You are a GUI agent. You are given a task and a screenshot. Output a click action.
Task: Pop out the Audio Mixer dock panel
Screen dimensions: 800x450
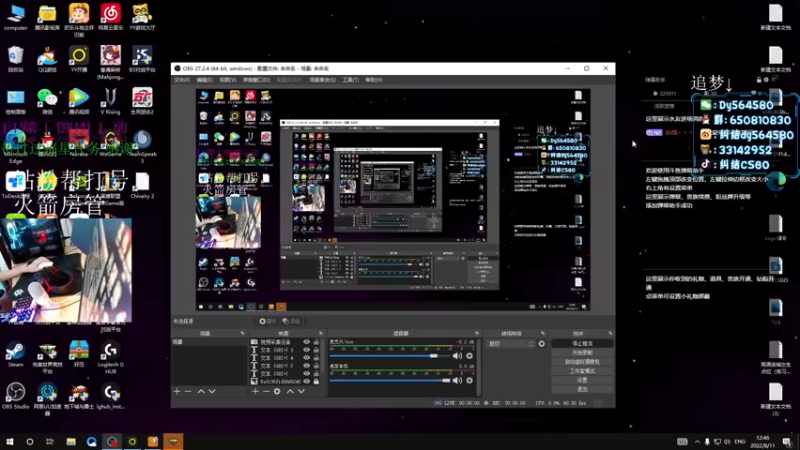point(477,334)
